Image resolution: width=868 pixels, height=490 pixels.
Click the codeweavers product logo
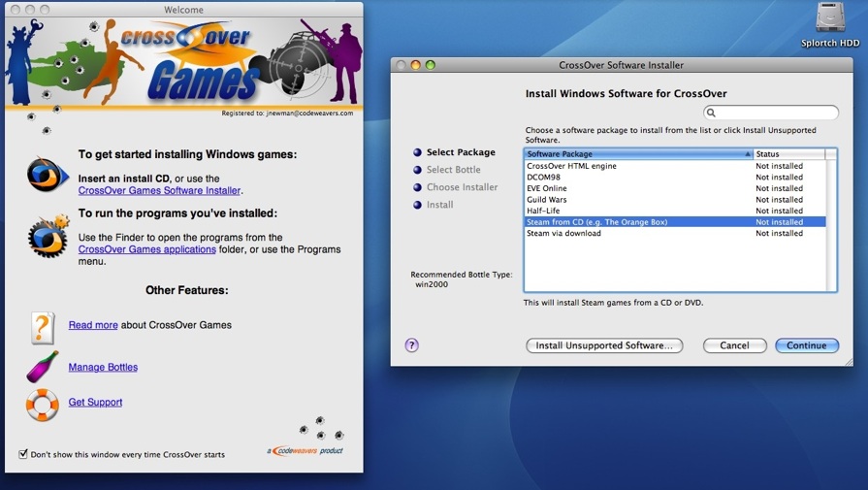(x=305, y=450)
